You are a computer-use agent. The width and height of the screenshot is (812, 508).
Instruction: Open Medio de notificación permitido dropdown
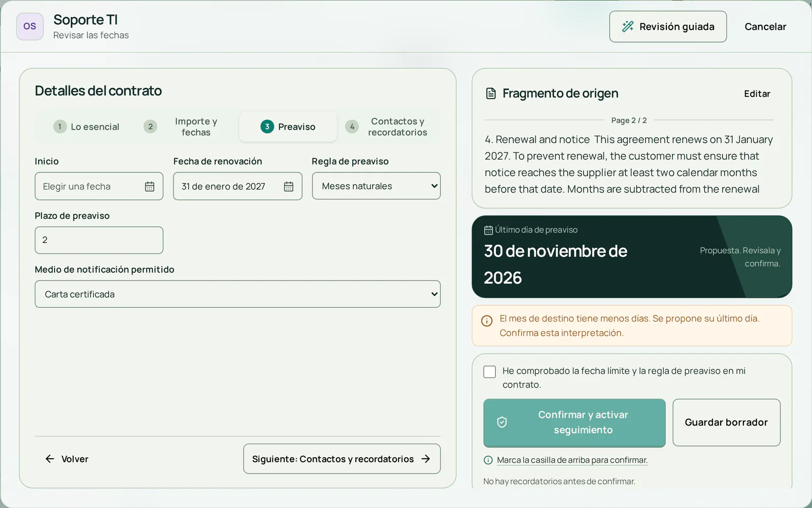(x=238, y=294)
